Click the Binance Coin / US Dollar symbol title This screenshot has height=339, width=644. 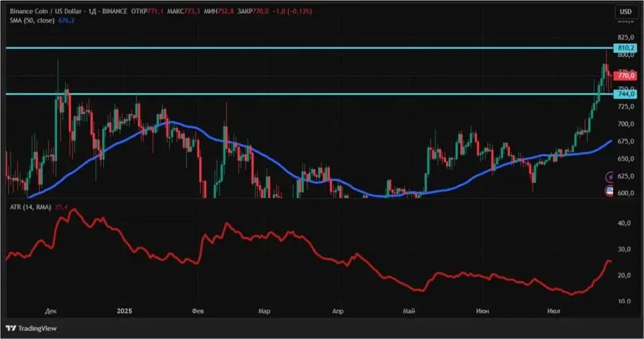pyautogui.click(x=46, y=11)
